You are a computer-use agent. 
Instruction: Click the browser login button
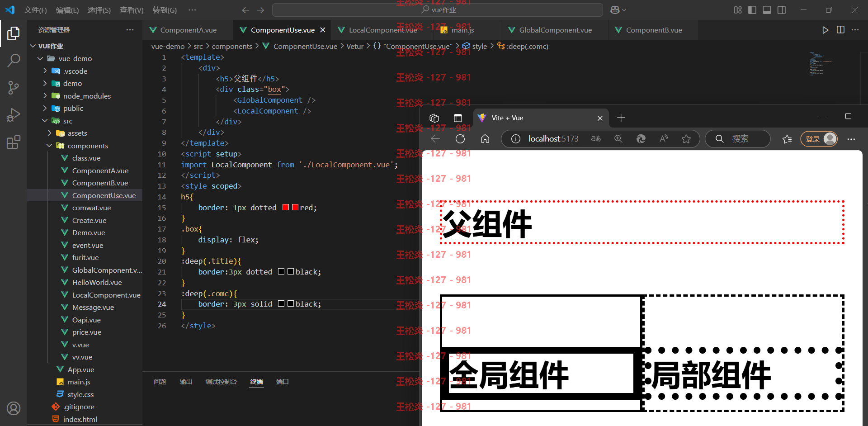pos(819,139)
